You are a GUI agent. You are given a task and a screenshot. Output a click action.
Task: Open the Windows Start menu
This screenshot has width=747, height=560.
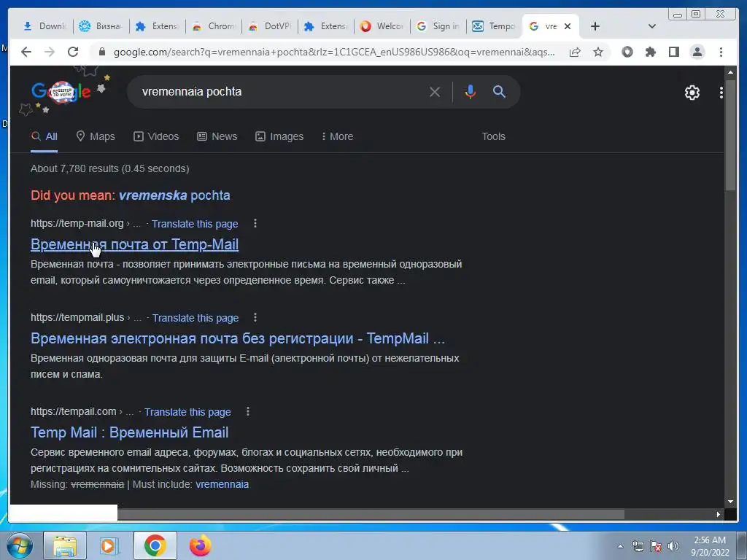pos(19,545)
